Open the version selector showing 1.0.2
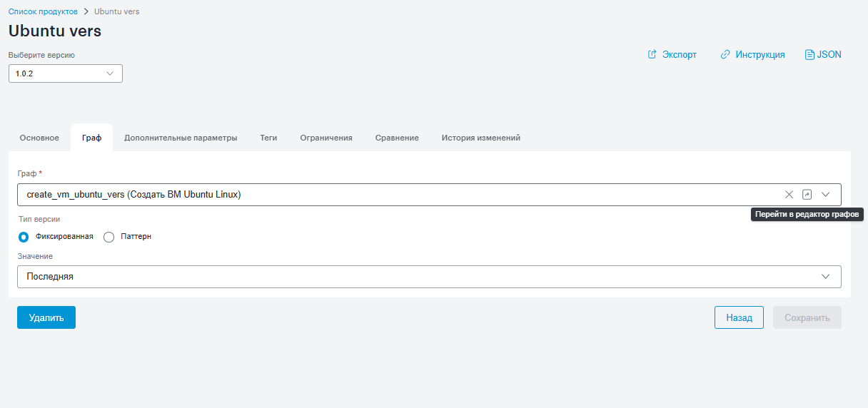Viewport: 868px width, 408px height. click(x=66, y=73)
